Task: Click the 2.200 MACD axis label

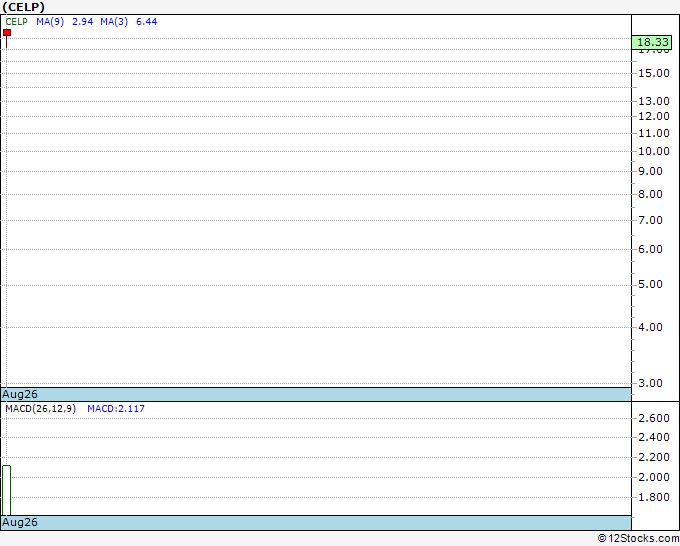Action: [x=654, y=458]
